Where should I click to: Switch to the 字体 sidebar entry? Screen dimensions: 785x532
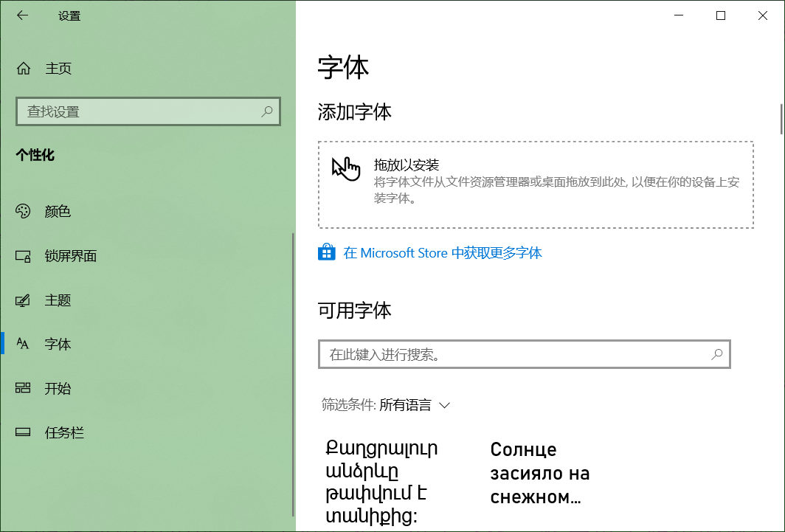tap(58, 344)
